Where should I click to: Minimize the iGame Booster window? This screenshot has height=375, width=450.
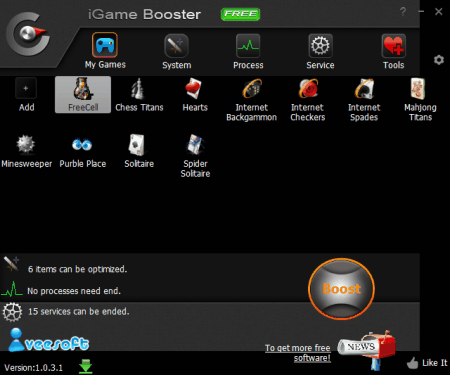pos(421,12)
